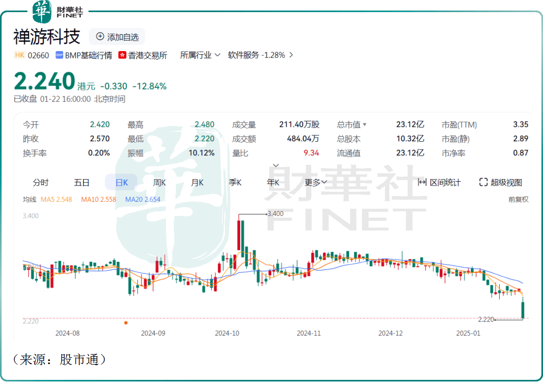Click the 前复权 adjustment setting
Screen dimensions: 543x392
(518, 200)
